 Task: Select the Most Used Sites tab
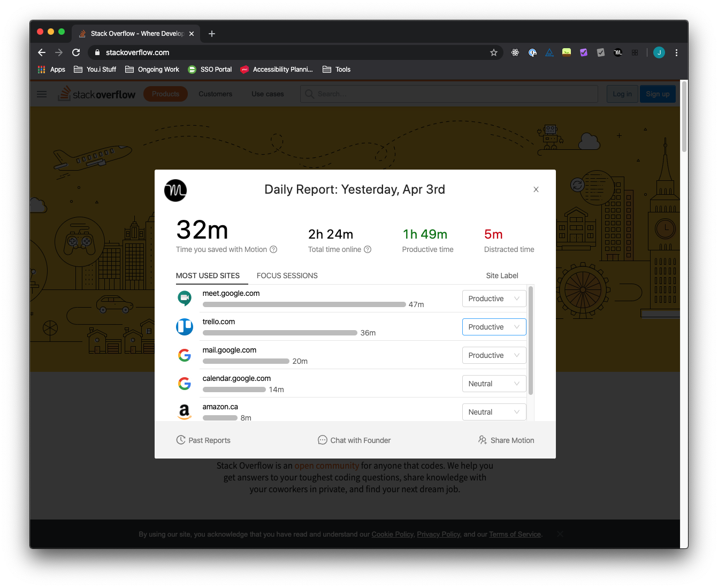[208, 276]
